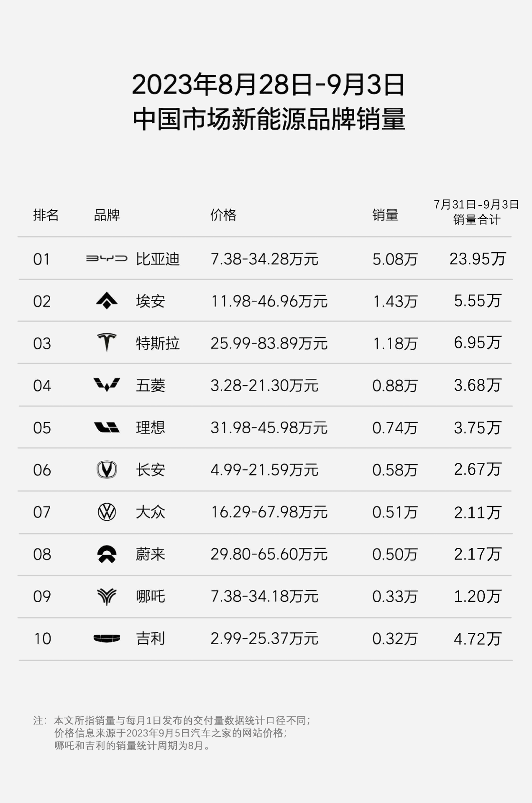Click the 排名 column header
532x803 pixels.
coord(46,215)
